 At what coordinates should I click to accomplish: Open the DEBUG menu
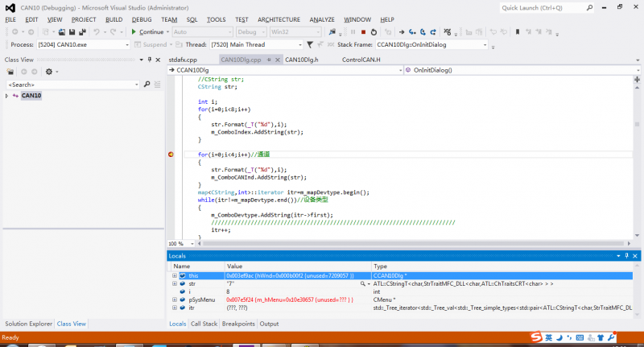click(141, 19)
